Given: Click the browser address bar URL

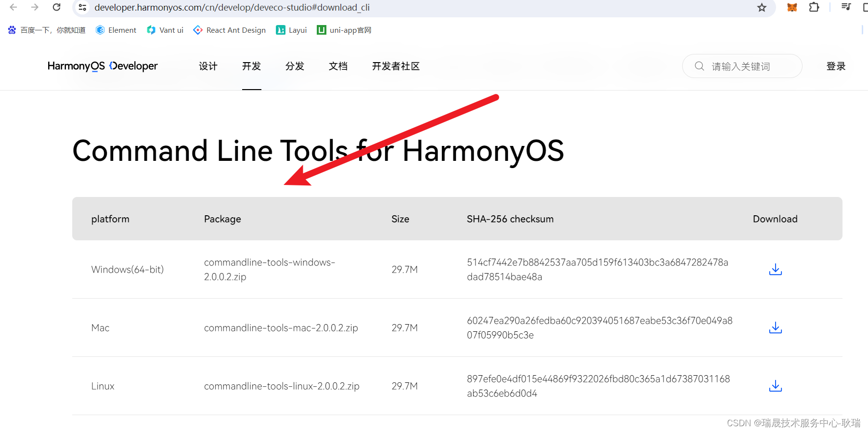Looking at the screenshot, I should pyautogui.click(x=232, y=7).
